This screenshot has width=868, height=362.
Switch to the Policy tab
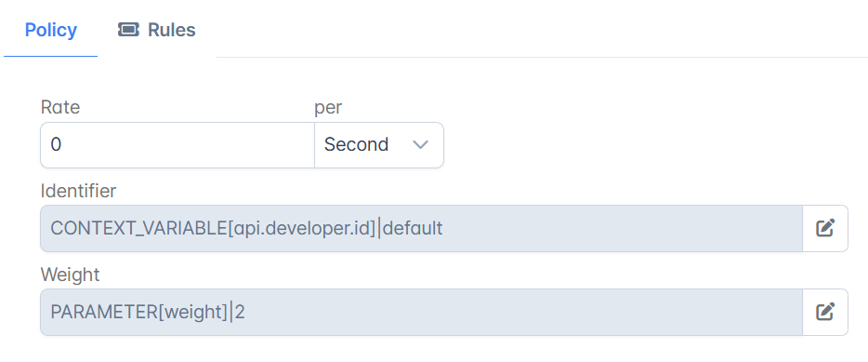point(50,30)
